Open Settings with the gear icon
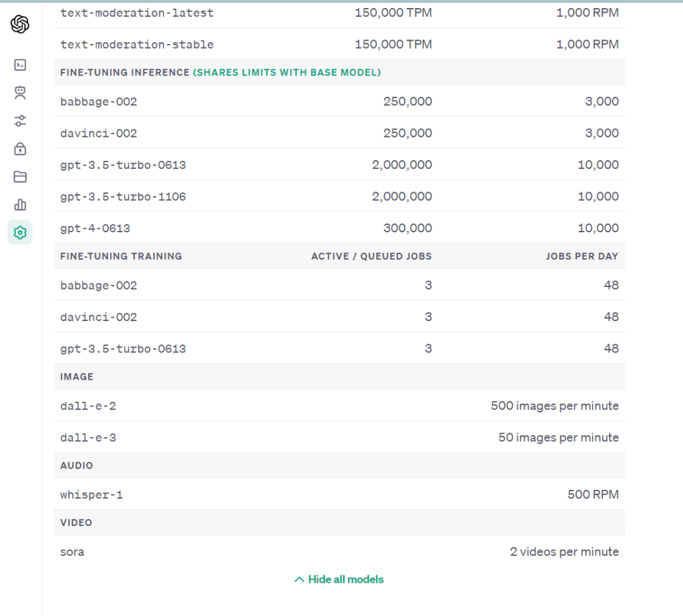Screen dimensions: 683x616 [19, 233]
